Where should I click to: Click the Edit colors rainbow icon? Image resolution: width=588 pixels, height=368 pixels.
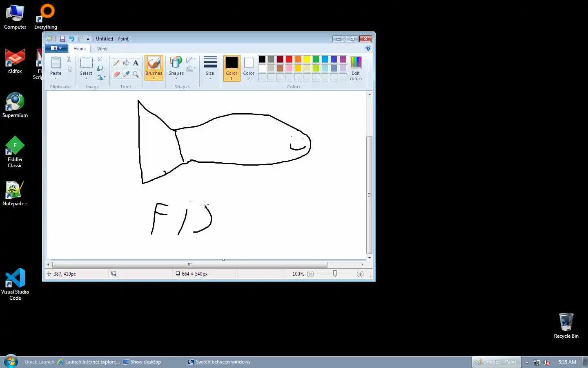356,63
